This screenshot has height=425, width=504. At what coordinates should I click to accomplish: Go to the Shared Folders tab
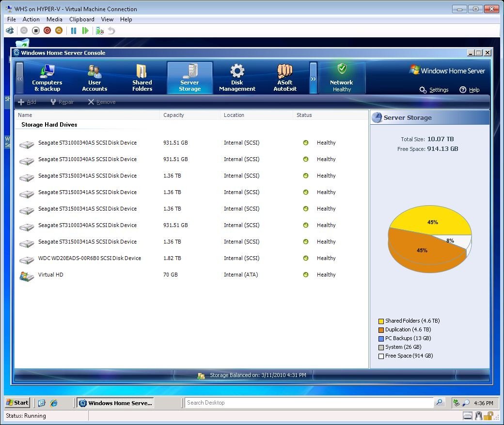142,78
